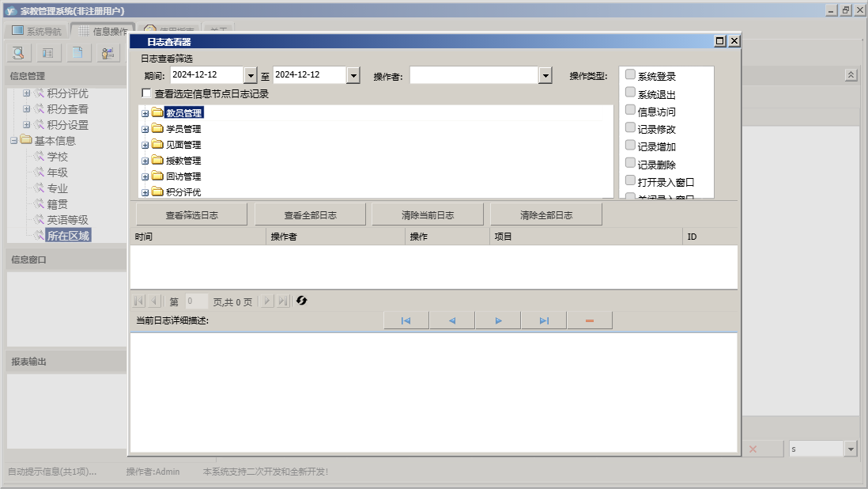Click the blank document toolbar icon
The height and width of the screenshot is (489, 868).
78,53
